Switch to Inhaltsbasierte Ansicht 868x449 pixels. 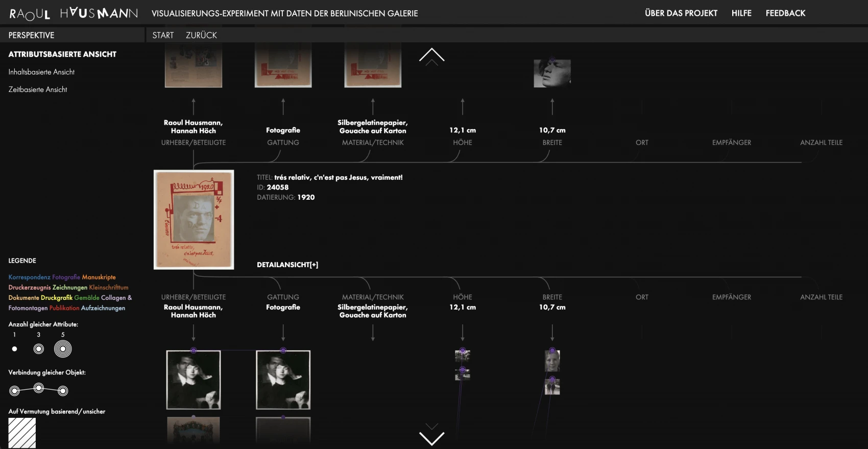(x=41, y=72)
